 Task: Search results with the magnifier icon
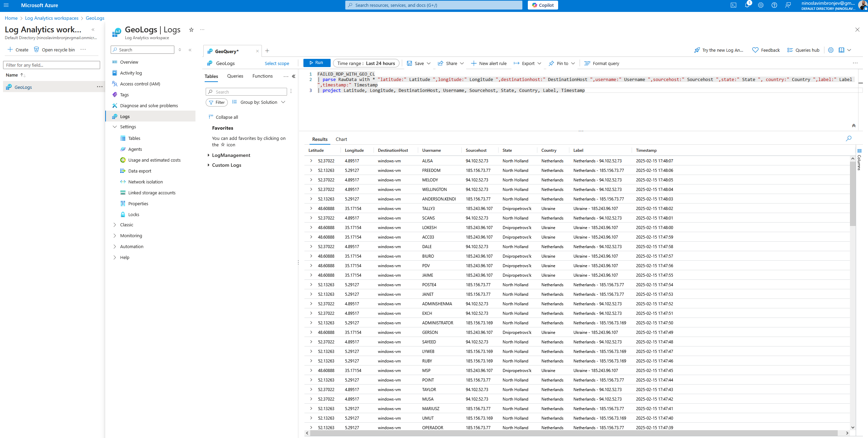pyautogui.click(x=849, y=139)
